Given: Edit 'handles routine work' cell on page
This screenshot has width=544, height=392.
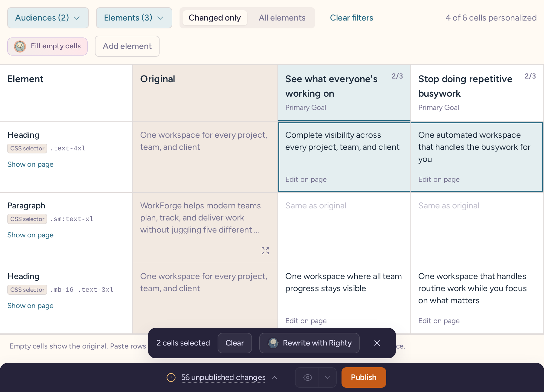Looking at the screenshot, I should pos(439,321).
